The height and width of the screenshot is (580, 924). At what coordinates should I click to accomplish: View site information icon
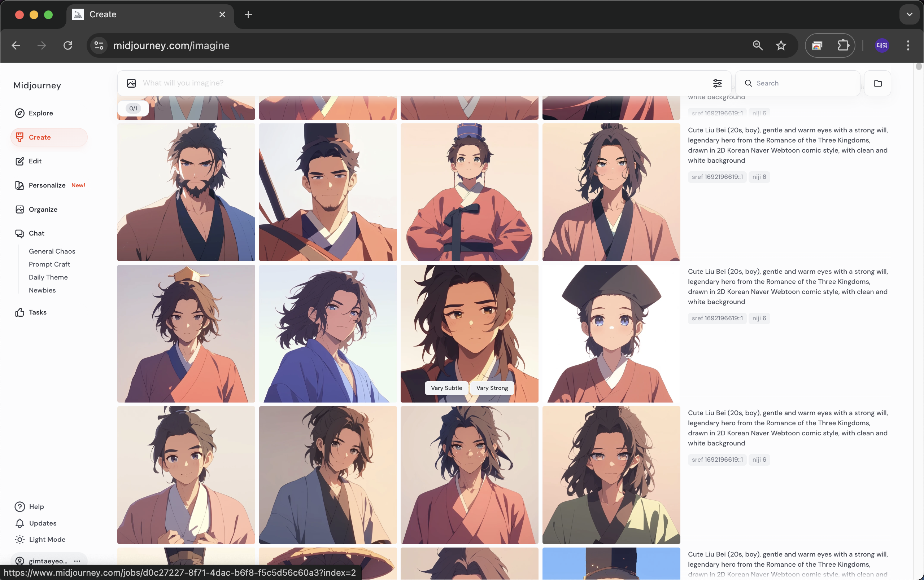click(99, 45)
